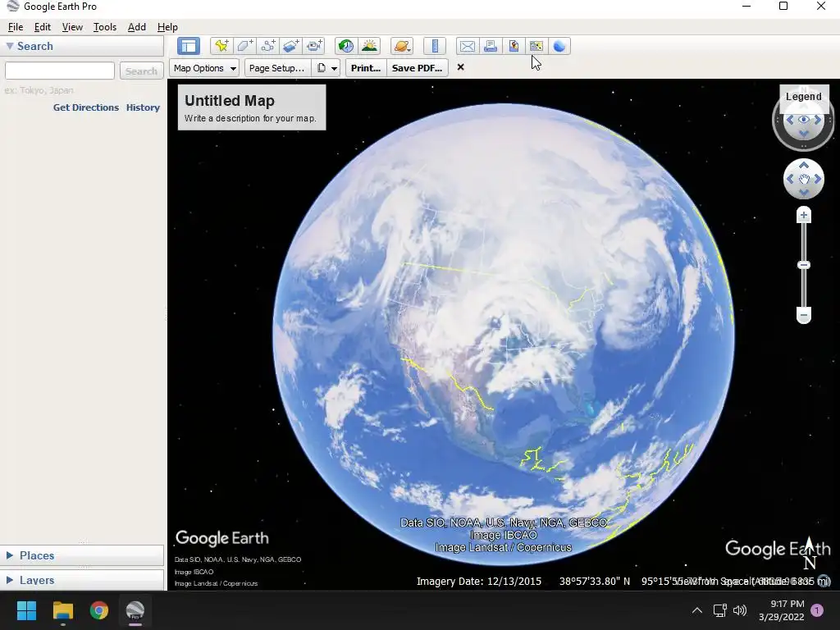The image size is (840, 630).
Task: Collapse the Search panel
Action: (10, 46)
